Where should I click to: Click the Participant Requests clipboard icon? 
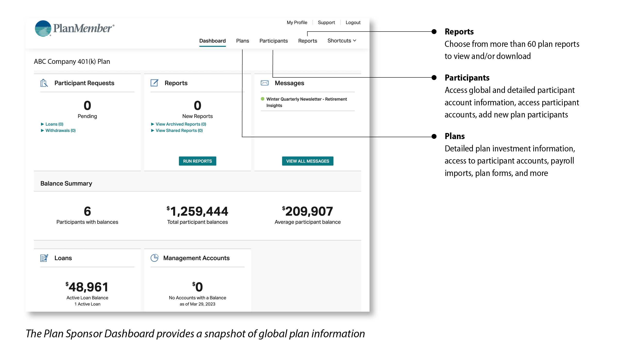point(44,83)
